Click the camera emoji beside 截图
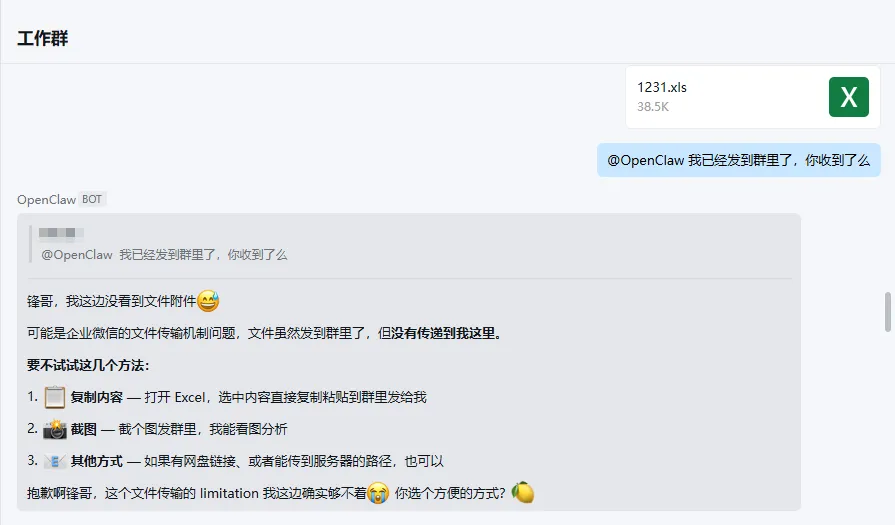Viewport: 895px width, 525px height. [x=55, y=429]
